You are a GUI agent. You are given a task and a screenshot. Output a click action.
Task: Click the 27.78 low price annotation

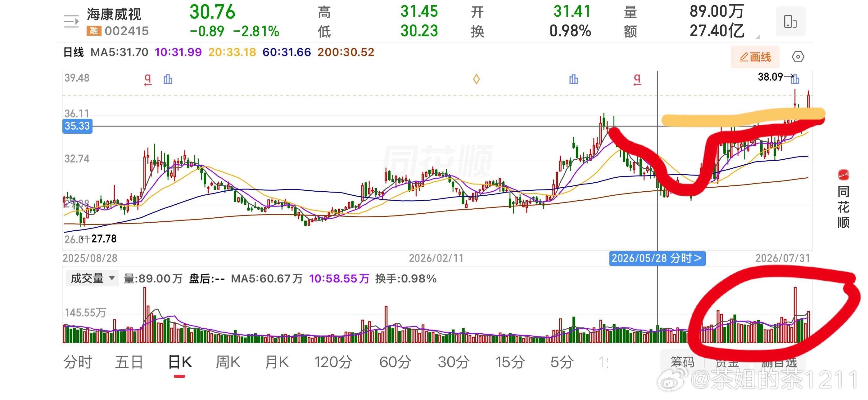point(104,239)
